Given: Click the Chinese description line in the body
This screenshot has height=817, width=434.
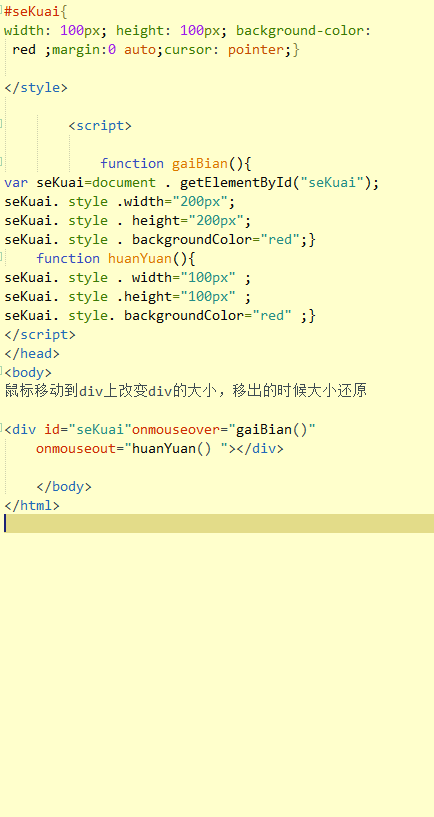Looking at the screenshot, I should pyautogui.click(x=185, y=391).
